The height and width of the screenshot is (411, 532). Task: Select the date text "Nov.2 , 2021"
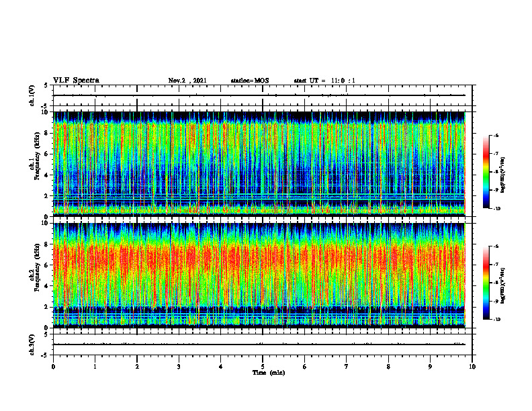[187, 81]
